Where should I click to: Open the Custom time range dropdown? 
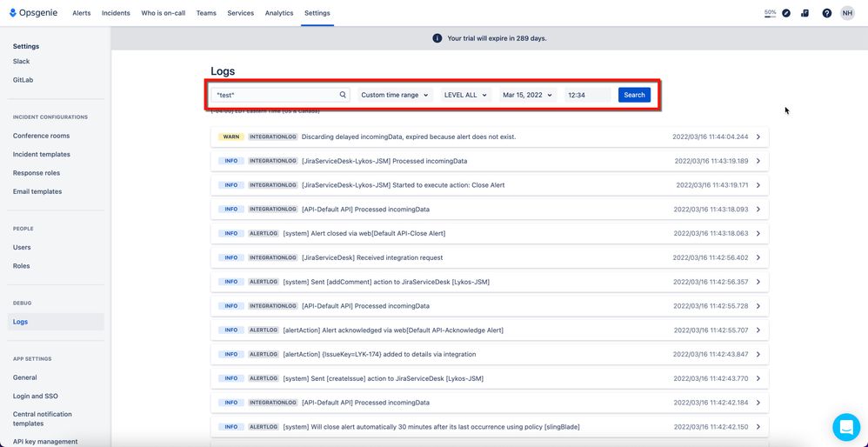coord(395,95)
